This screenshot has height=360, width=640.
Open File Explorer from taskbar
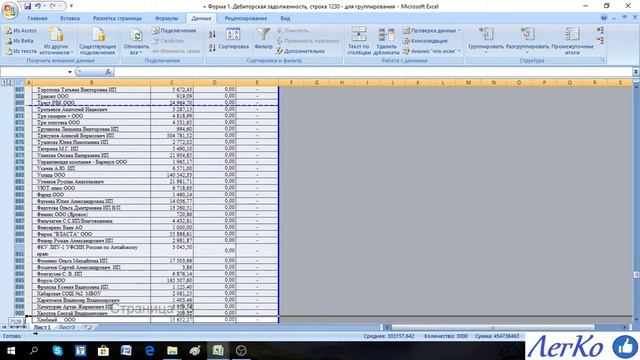172,351
